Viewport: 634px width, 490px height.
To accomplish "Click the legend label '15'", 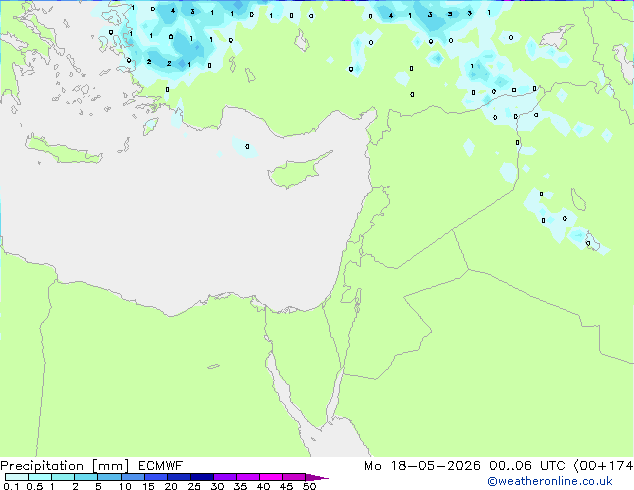I will (148, 486).
